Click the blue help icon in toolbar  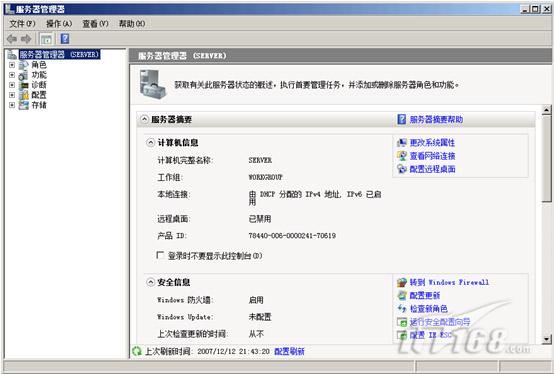pyautogui.click(x=65, y=38)
